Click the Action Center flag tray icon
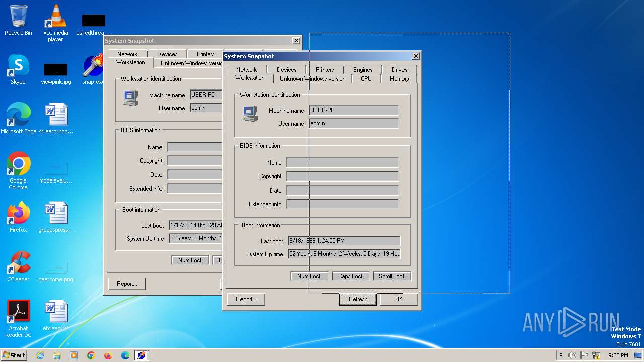This screenshot has width=644, height=362. pos(584,355)
